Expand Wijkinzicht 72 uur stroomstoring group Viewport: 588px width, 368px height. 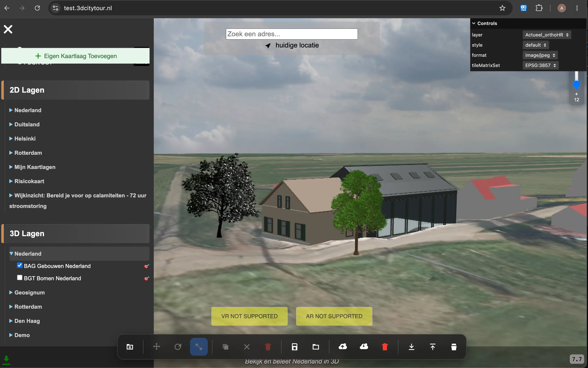coord(78,201)
